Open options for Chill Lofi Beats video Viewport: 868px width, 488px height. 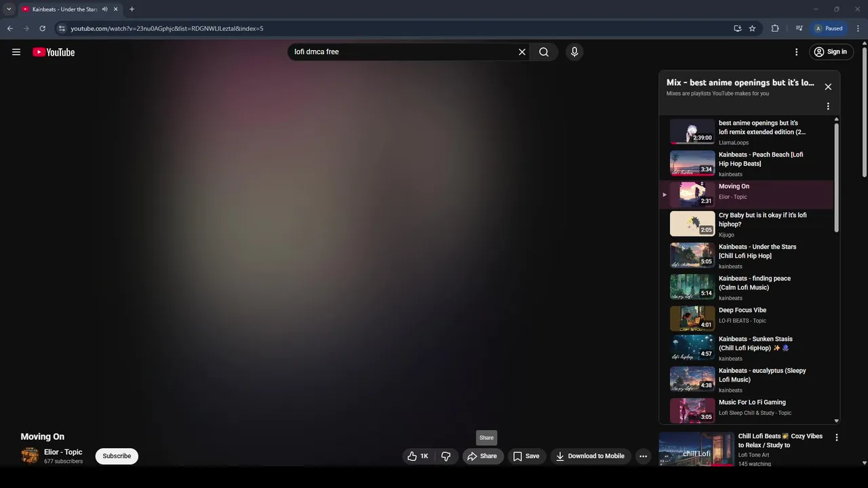click(x=837, y=438)
